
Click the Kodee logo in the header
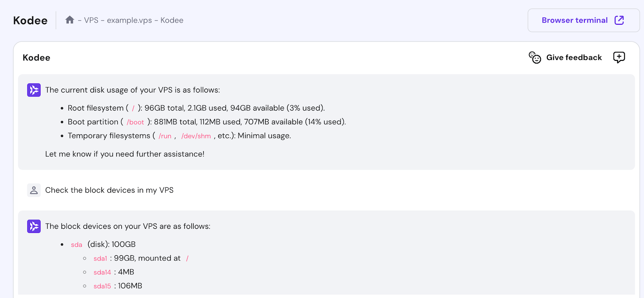(x=30, y=20)
